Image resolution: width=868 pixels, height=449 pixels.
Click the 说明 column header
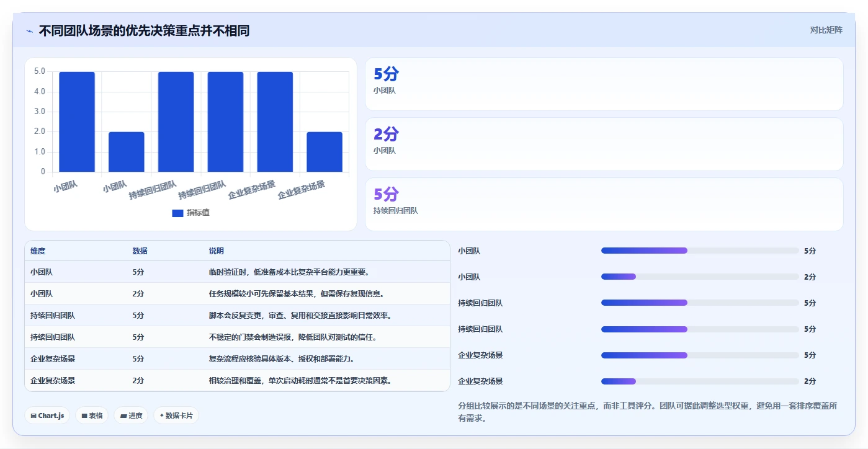(x=217, y=251)
